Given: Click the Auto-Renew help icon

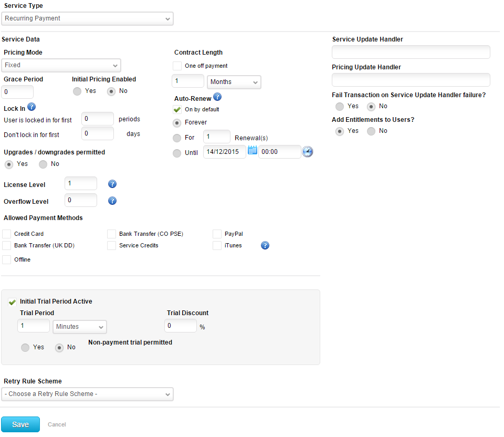Looking at the screenshot, I should pyautogui.click(x=217, y=97).
